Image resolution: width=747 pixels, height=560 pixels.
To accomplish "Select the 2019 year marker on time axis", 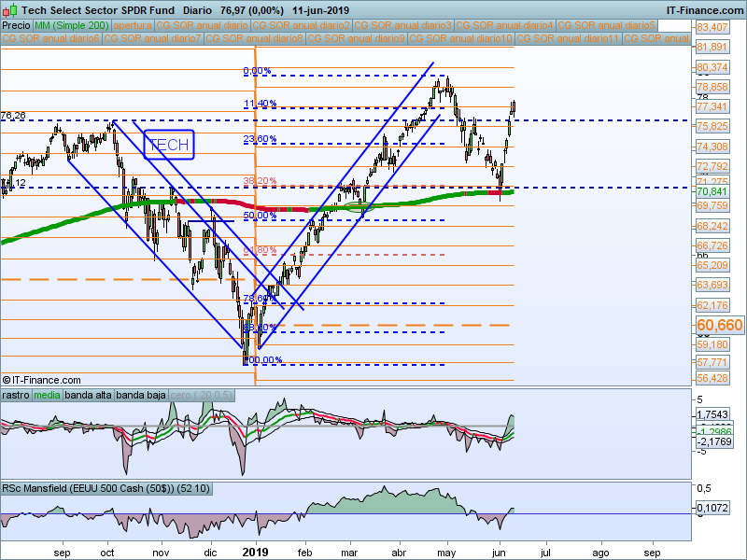I will (255, 553).
